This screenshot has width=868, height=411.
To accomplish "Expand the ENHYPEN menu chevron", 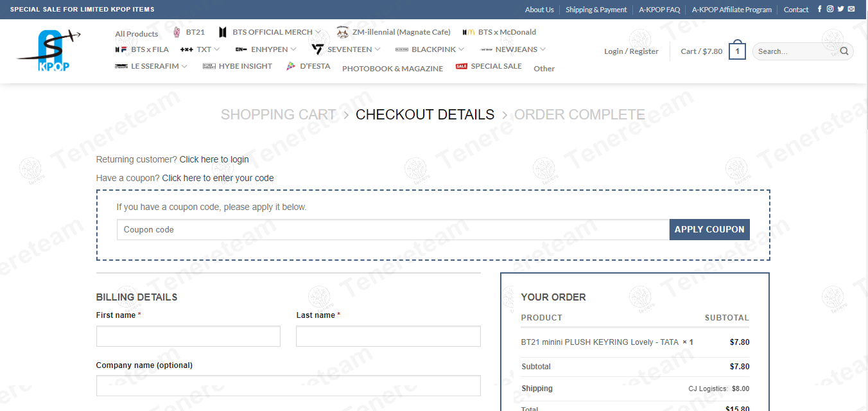I will coord(293,49).
